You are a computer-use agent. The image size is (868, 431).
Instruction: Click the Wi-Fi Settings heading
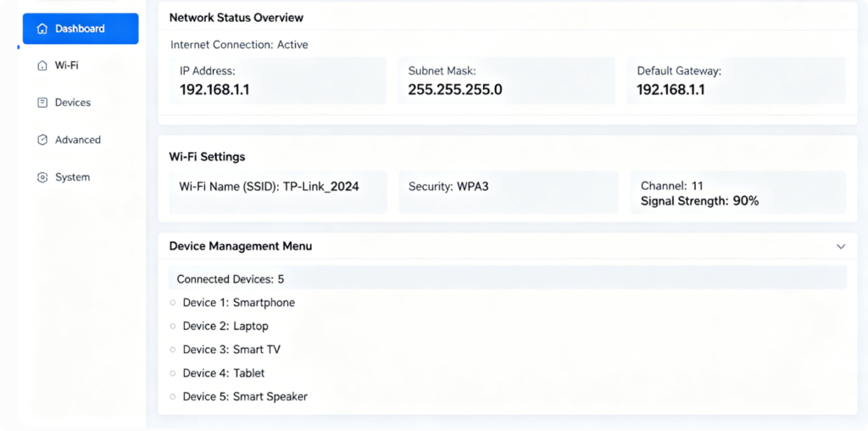[x=207, y=157]
